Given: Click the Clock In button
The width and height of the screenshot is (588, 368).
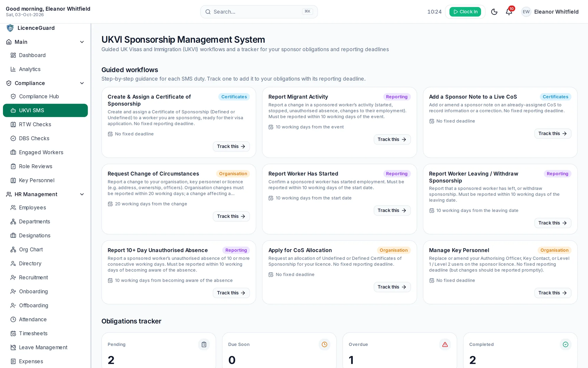Looking at the screenshot, I should click(x=465, y=12).
